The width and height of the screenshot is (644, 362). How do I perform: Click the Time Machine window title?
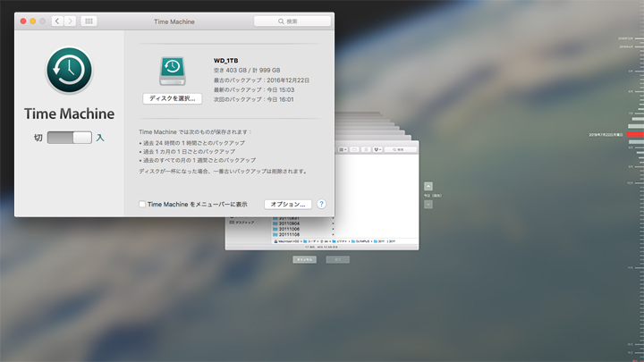[174, 21]
